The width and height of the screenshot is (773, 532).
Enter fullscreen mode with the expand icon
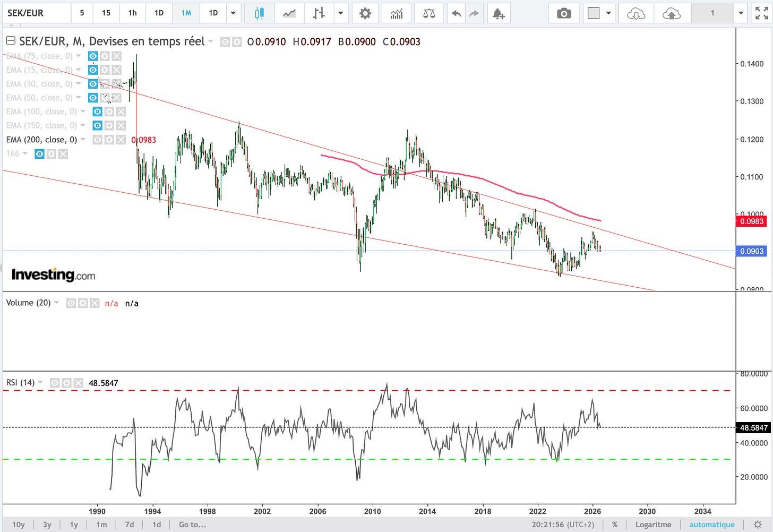tap(761, 13)
